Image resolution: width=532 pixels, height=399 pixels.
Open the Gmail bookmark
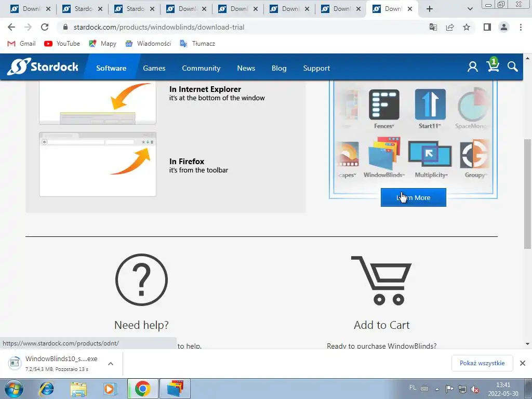(21, 44)
